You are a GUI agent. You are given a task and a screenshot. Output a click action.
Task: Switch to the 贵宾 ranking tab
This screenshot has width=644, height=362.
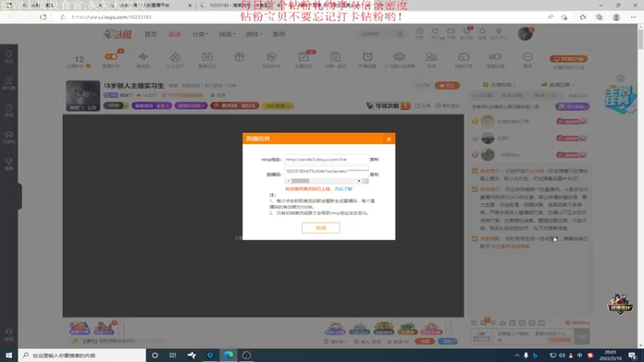tap(545, 95)
